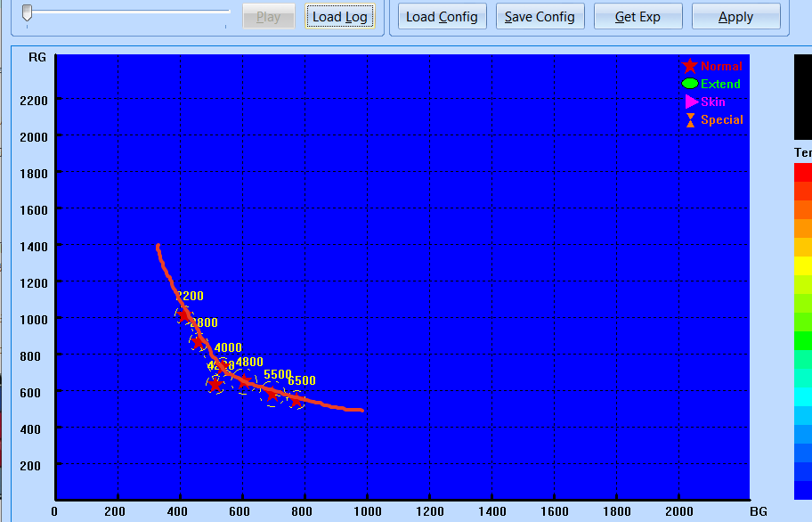Click the playback slider thumb

28,13
